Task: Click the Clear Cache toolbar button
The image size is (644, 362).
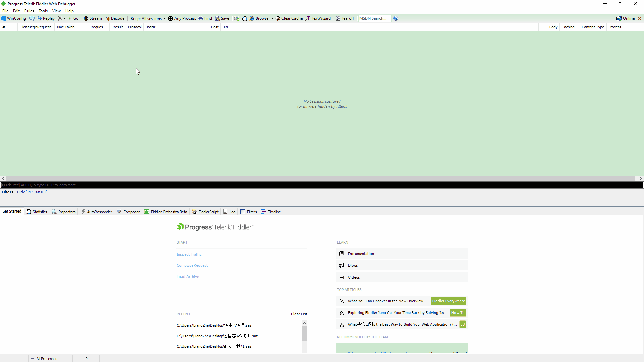Action: tap(289, 18)
